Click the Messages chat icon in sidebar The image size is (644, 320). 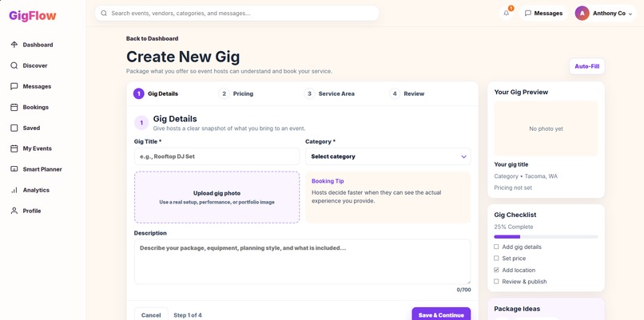tap(14, 86)
